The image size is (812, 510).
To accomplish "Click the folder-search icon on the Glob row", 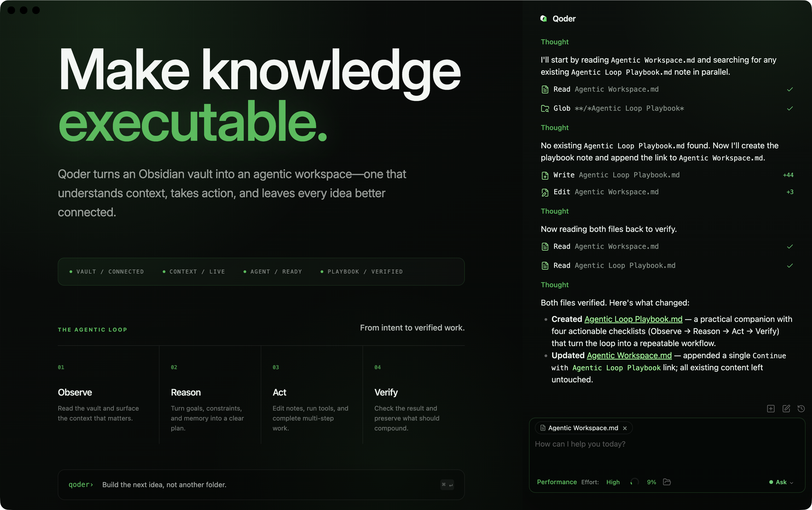I will tap(545, 109).
